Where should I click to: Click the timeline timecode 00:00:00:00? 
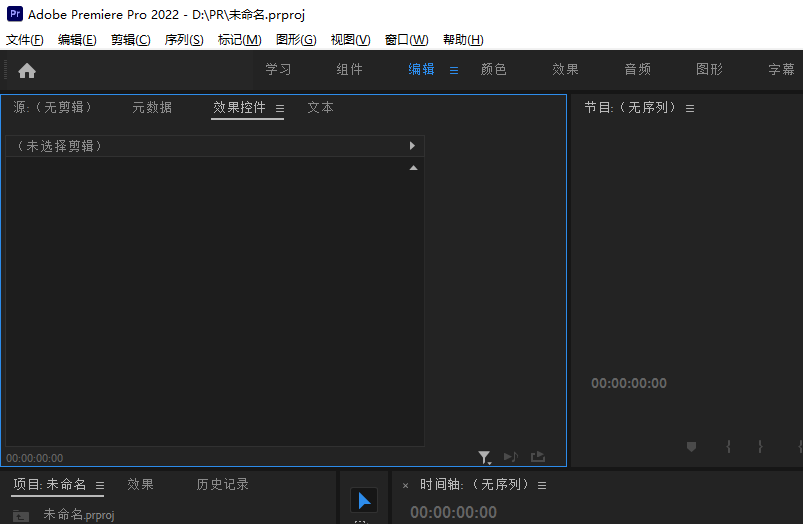click(453, 513)
